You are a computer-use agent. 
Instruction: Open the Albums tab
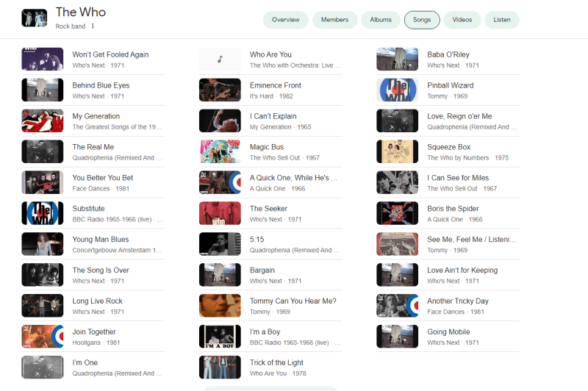click(381, 20)
